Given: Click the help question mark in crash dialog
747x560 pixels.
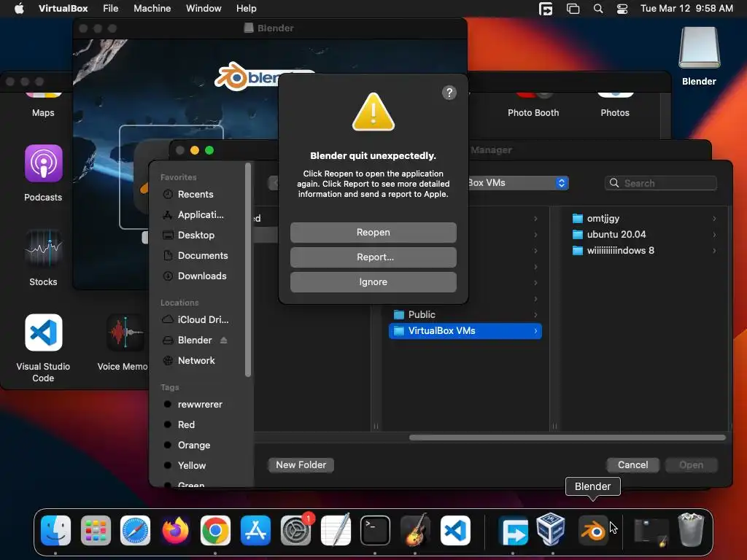Looking at the screenshot, I should (449, 93).
